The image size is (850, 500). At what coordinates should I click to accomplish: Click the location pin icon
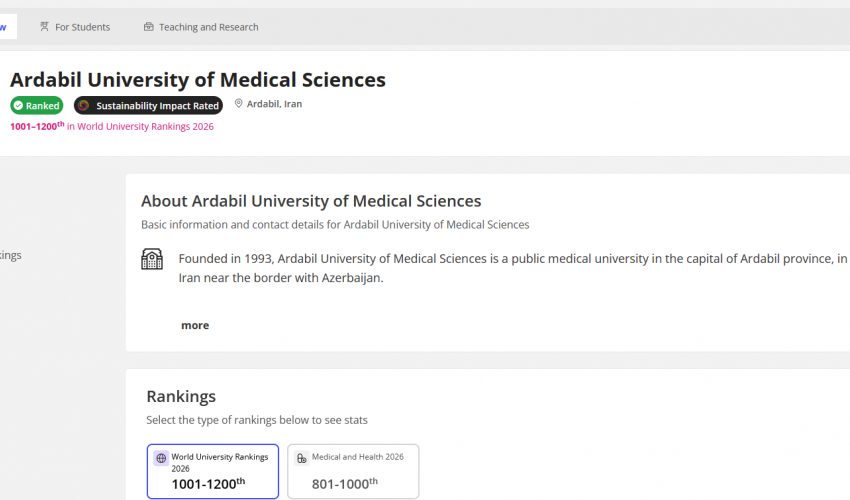click(x=239, y=104)
